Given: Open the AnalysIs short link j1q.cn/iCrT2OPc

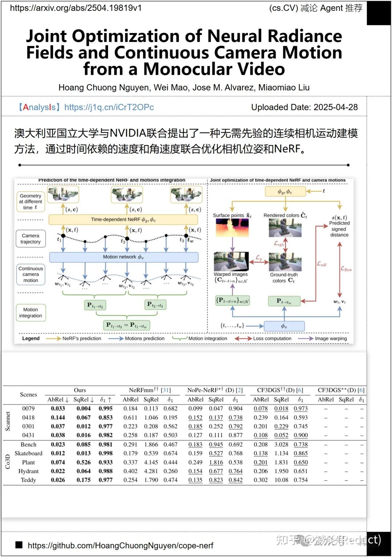Looking at the screenshot, I should (109, 107).
